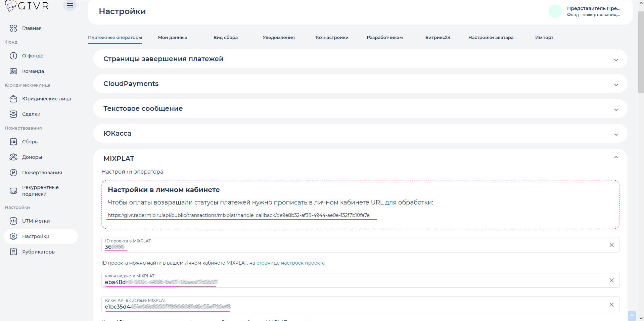
Task: Click the Главная dashboard icon
Action: click(13, 28)
